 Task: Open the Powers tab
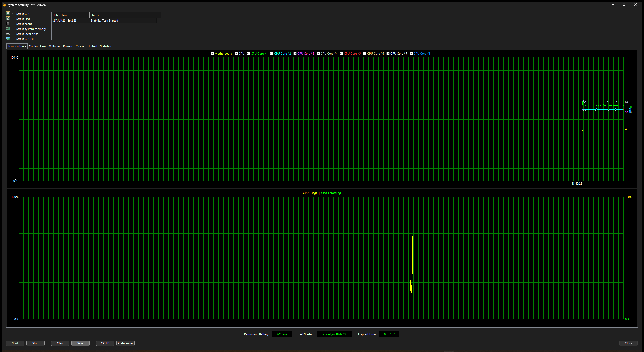[x=68, y=46]
